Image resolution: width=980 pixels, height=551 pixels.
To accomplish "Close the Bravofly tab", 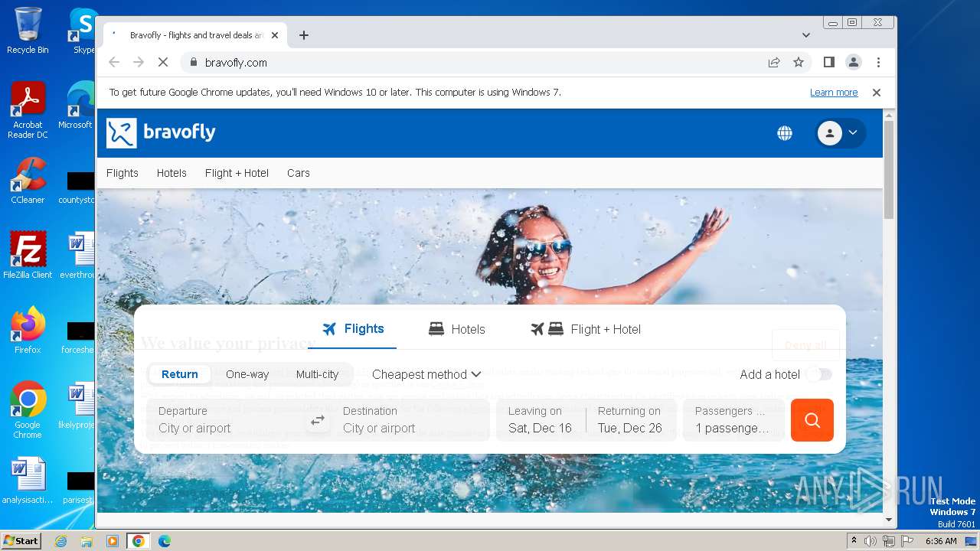I will 275,35.
